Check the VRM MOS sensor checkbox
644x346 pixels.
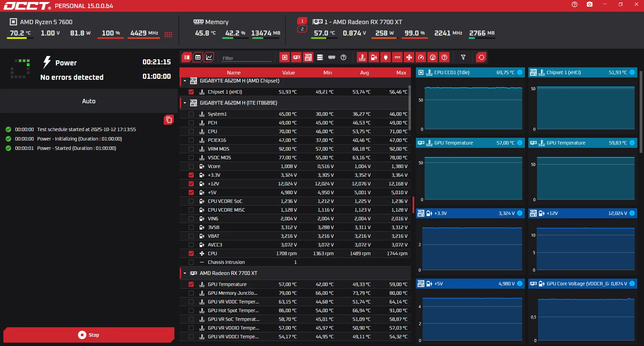point(191,149)
